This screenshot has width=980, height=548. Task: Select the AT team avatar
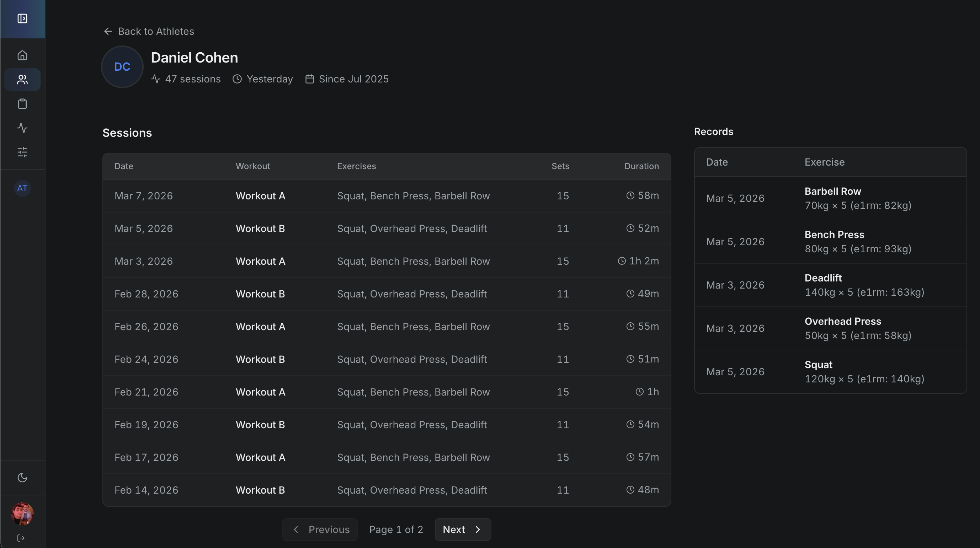[22, 188]
